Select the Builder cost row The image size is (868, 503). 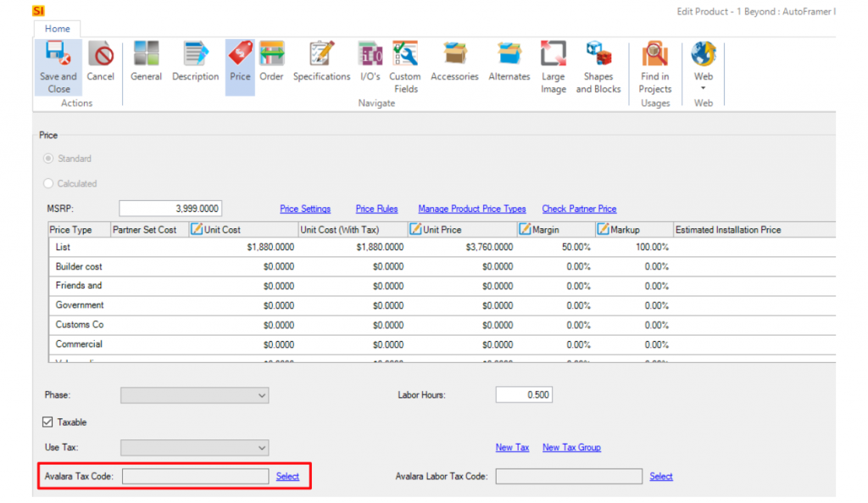click(442, 266)
